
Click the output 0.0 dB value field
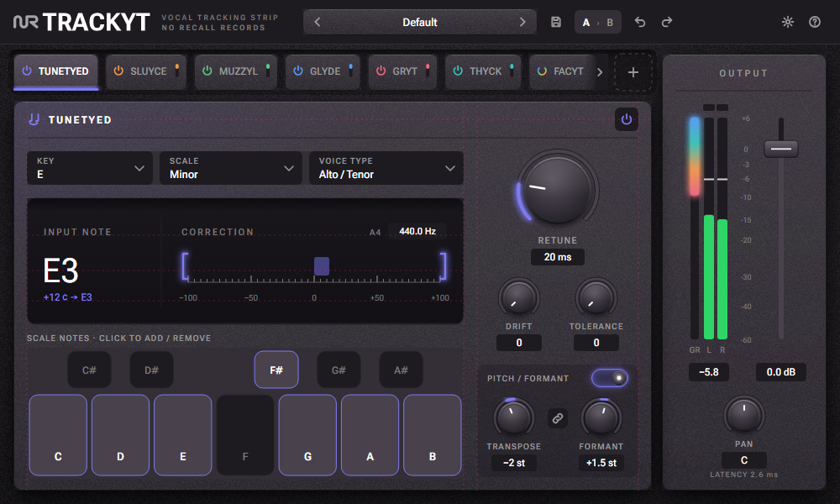click(x=780, y=372)
